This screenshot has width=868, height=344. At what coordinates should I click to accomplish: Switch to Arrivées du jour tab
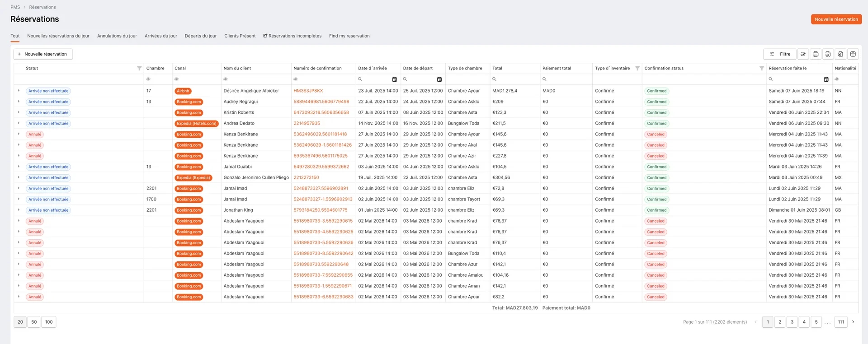coord(160,36)
